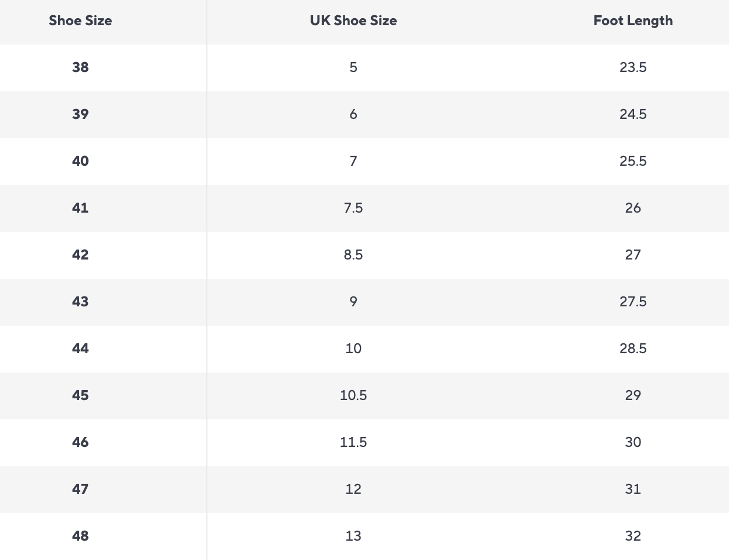Viewport: 729px width, 560px height.
Task: Click UK shoe size 13 value
Action: click(353, 536)
